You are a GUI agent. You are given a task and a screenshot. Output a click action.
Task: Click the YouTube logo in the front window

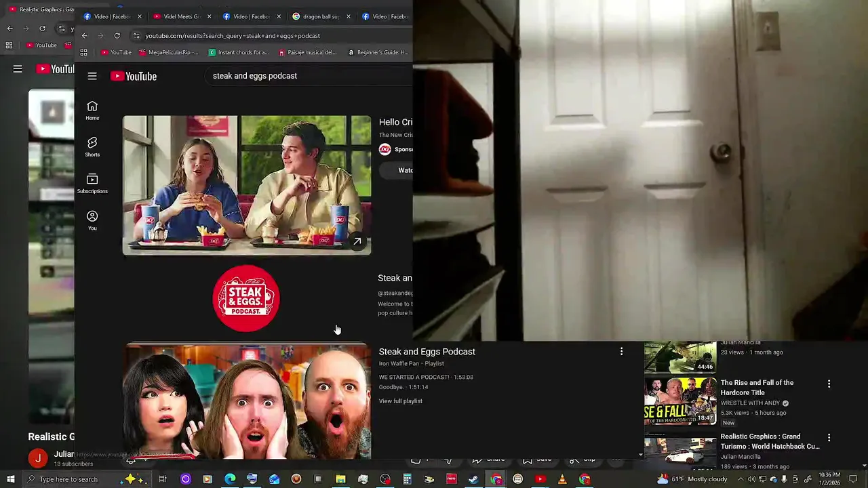[x=134, y=76]
